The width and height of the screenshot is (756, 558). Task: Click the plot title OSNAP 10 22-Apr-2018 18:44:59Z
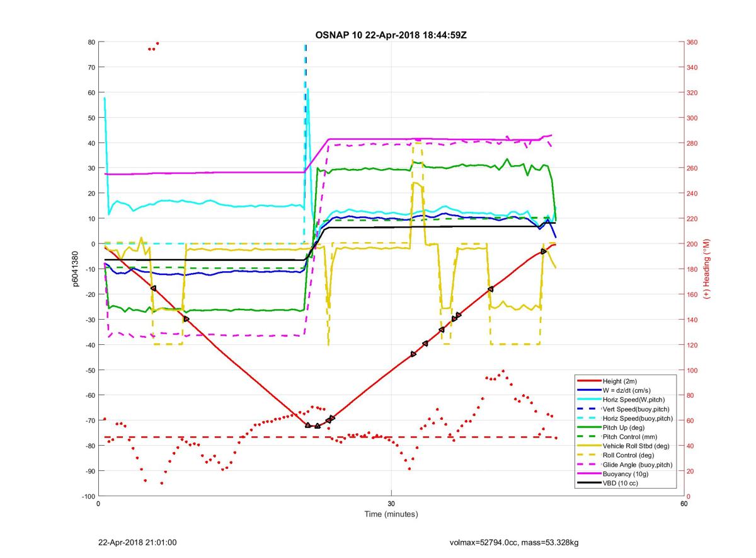[x=391, y=35]
